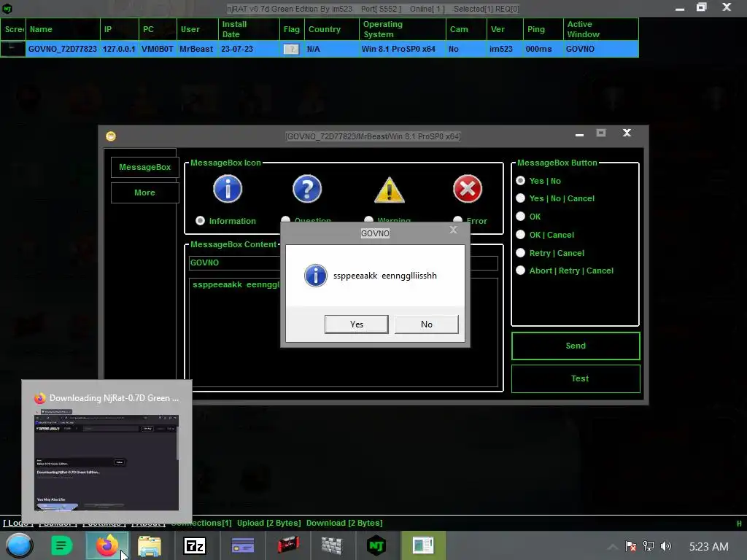The height and width of the screenshot is (560, 747).
Task: Click the flag image in the client row
Action: point(291,49)
